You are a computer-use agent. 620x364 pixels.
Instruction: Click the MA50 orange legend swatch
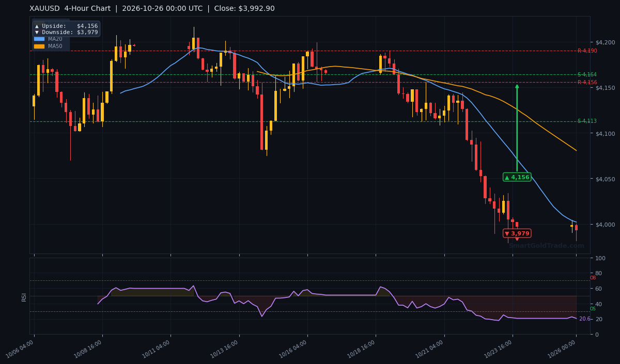coord(39,46)
